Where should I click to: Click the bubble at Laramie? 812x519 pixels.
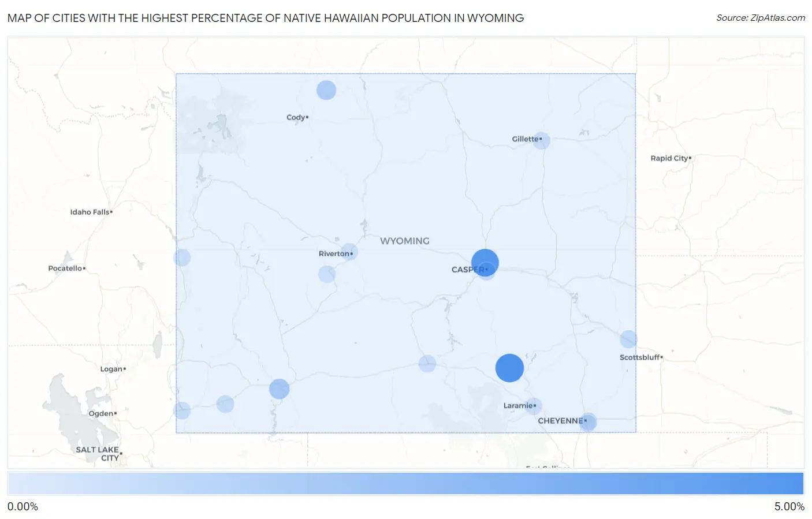tap(534, 406)
